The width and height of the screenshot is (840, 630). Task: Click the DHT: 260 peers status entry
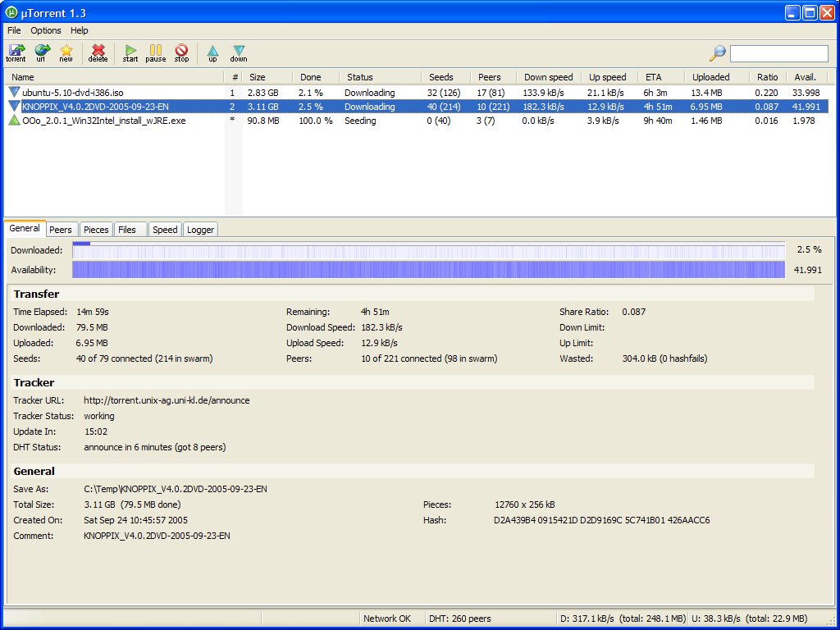pos(459,619)
